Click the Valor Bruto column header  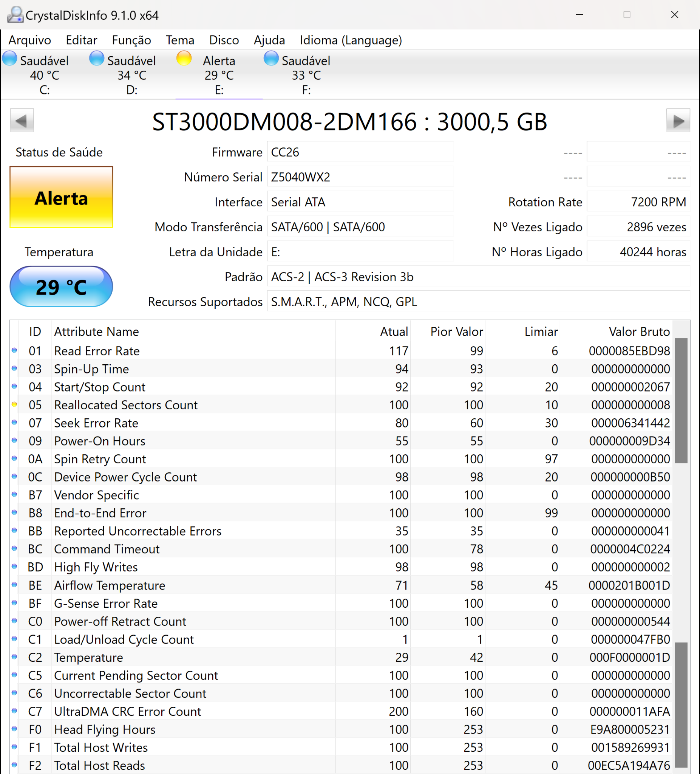click(x=616, y=331)
